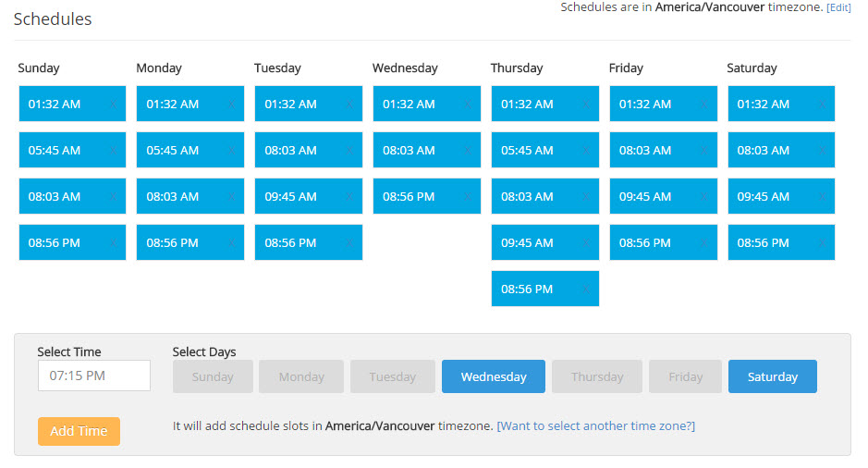Viewport: 868px width, 468px height.
Task: Remove Sunday 01:32 AM slot via X
Action: (112, 105)
